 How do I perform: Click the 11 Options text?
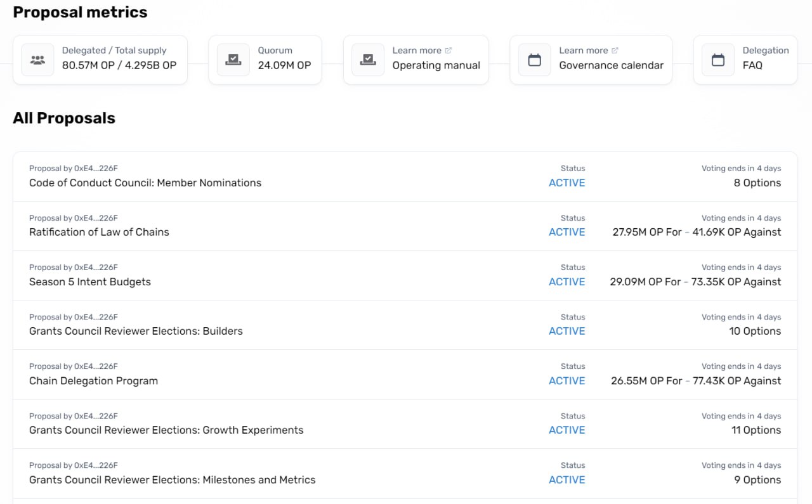tap(756, 430)
